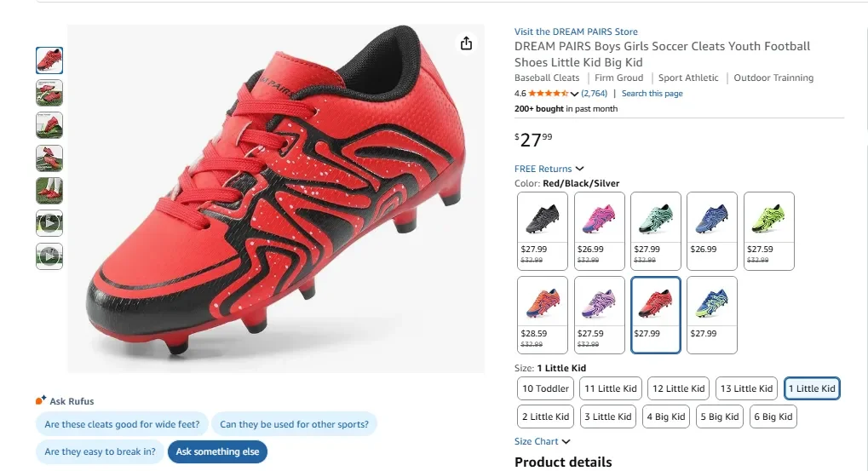Image resolution: width=868 pixels, height=471 pixels.
Task: Click the Search this page link
Action: click(652, 94)
